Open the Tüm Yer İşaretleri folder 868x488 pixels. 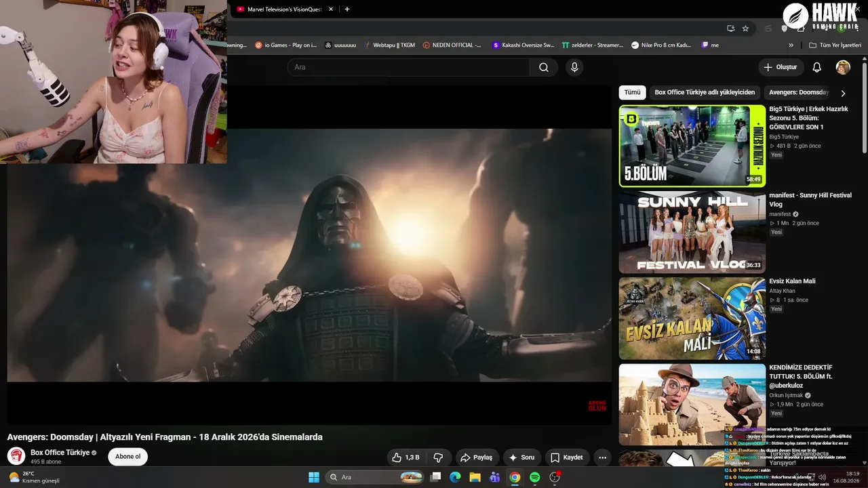coord(835,45)
